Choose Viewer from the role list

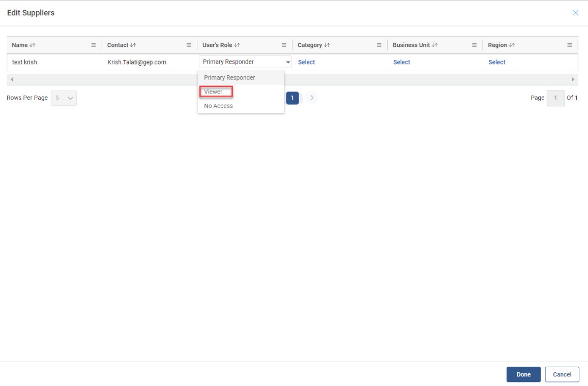[x=214, y=92]
